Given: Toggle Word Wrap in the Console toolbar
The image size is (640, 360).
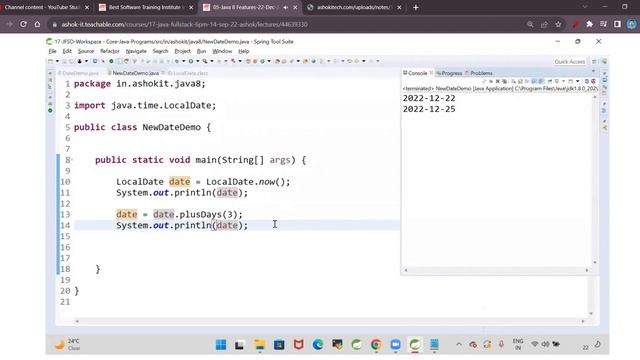Looking at the screenshot, I should (x=526, y=81).
